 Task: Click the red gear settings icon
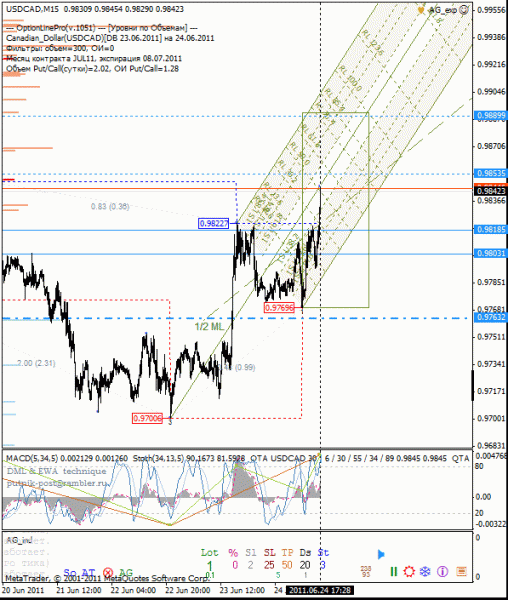coord(409,572)
